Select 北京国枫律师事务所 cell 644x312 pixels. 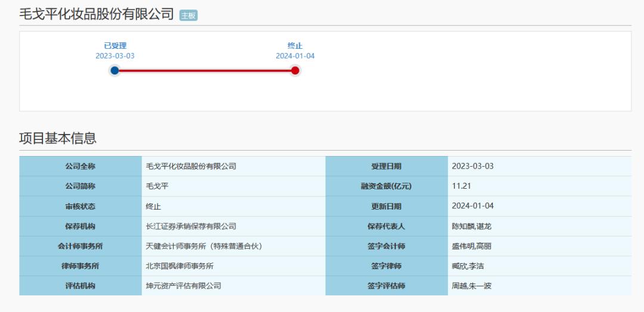click(x=233, y=266)
